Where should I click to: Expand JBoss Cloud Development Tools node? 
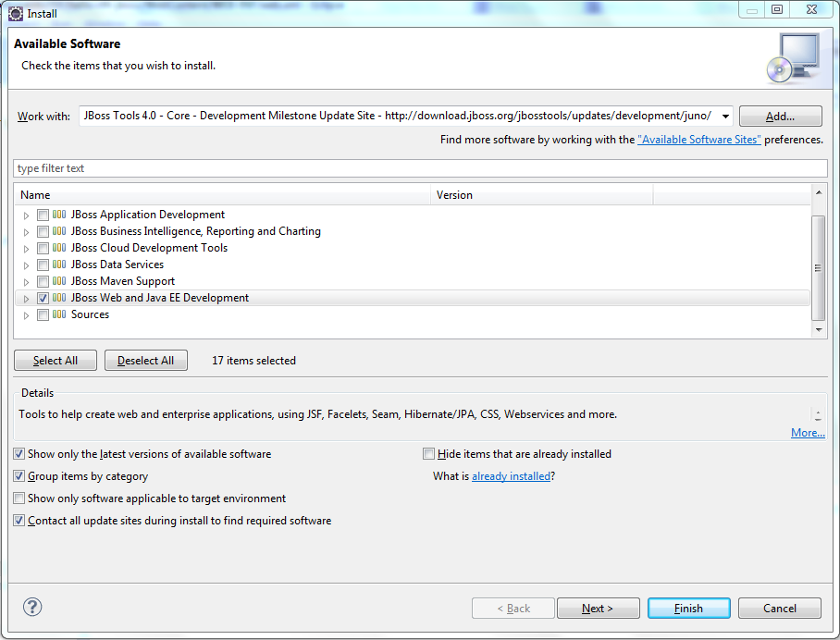click(x=26, y=249)
